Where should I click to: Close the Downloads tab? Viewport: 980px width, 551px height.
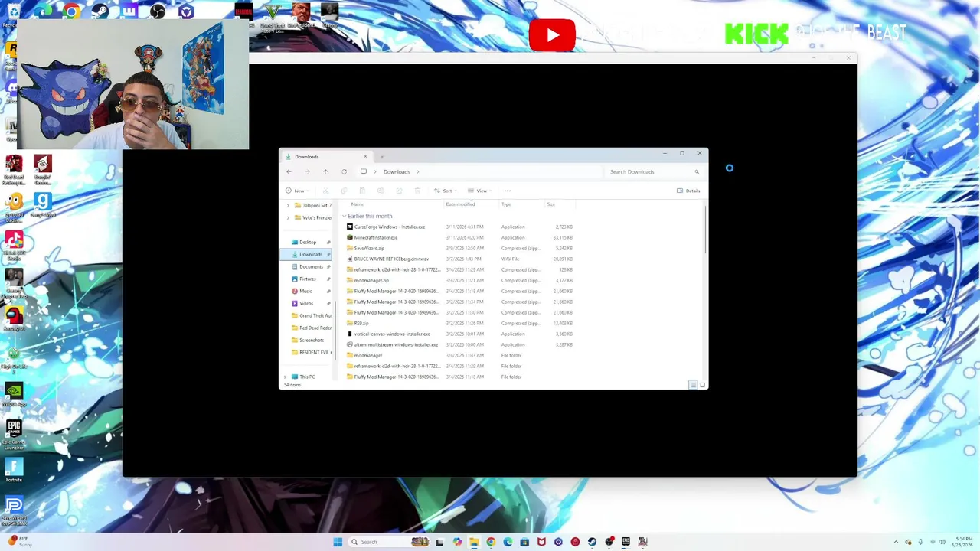click(x=365, y=157)
